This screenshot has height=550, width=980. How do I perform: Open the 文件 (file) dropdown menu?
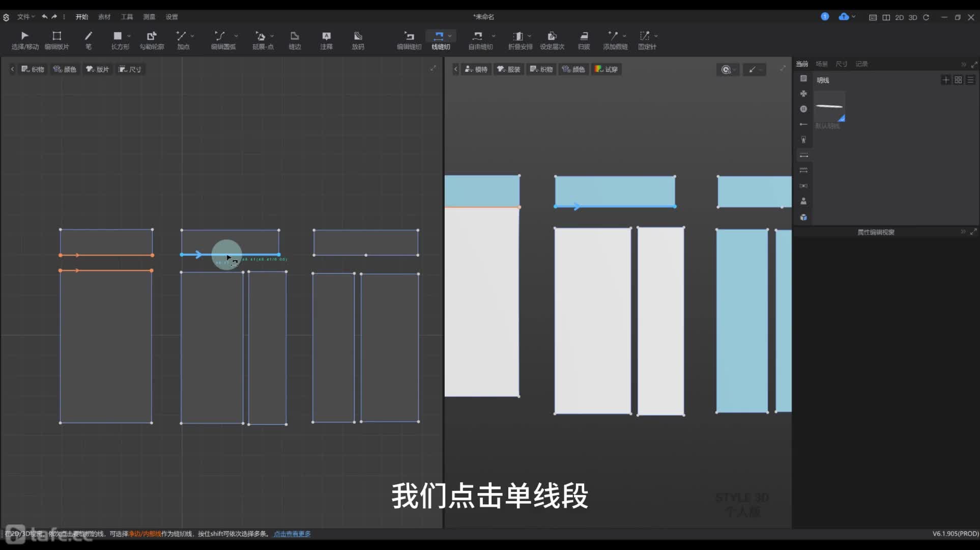pos(25,17)
